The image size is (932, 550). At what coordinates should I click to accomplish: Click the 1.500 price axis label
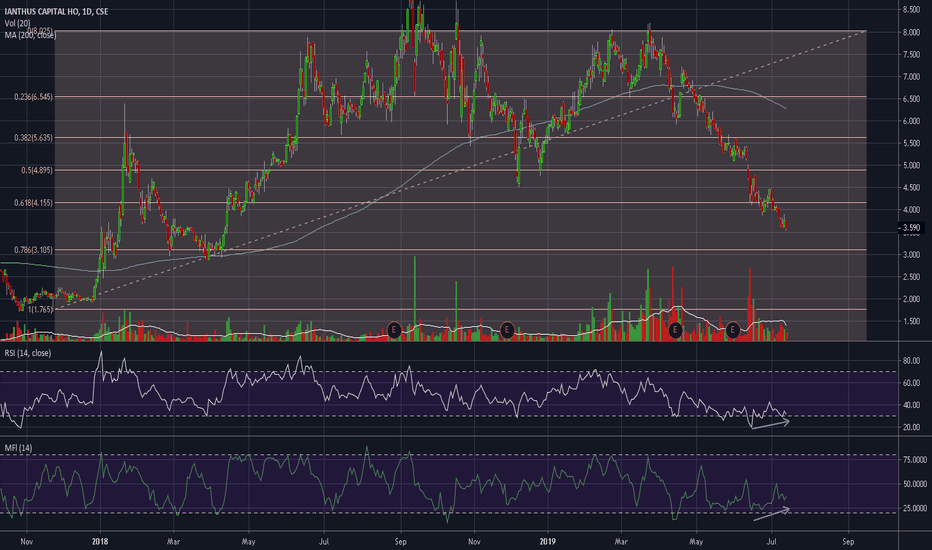911,322
